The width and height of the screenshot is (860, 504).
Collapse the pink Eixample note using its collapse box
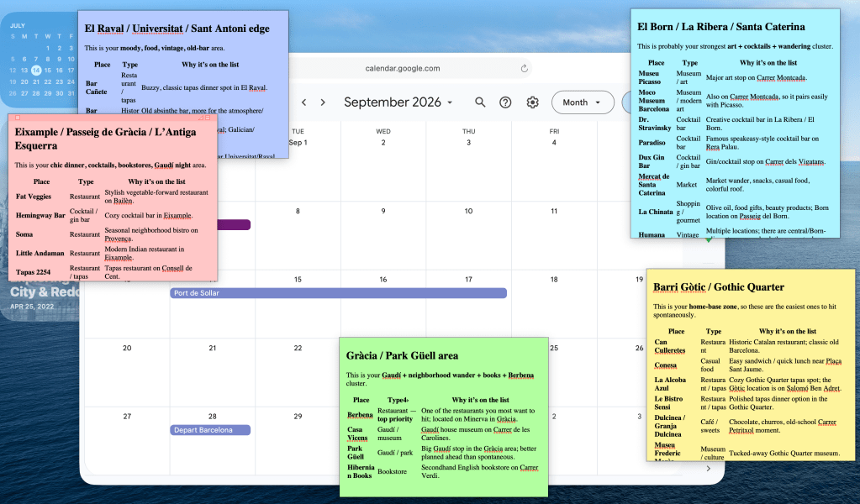tap(208, 118)
